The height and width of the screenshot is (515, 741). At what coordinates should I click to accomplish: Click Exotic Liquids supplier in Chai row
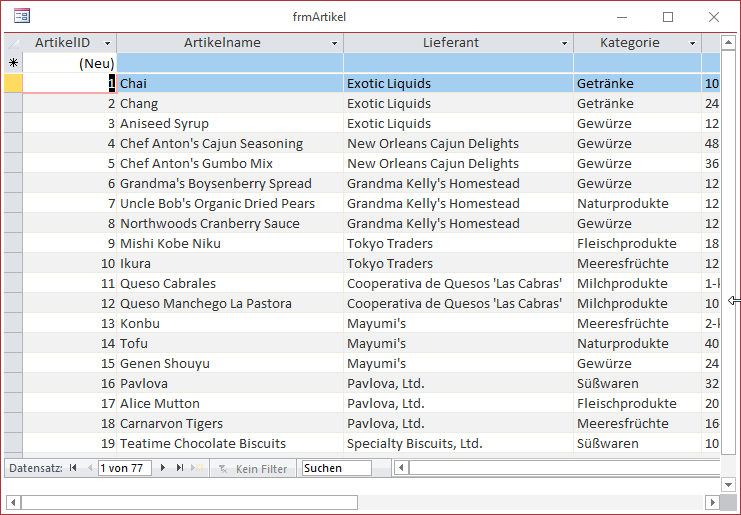pos(458,83)
